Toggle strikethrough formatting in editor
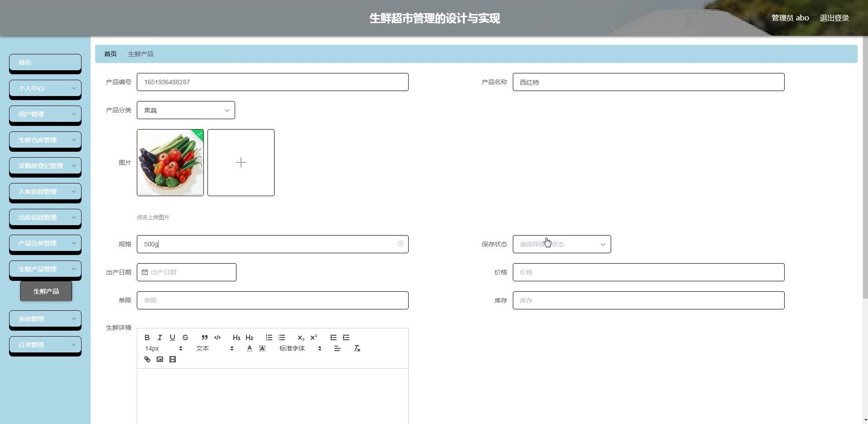The image size is (868, 424). (185, 337)
